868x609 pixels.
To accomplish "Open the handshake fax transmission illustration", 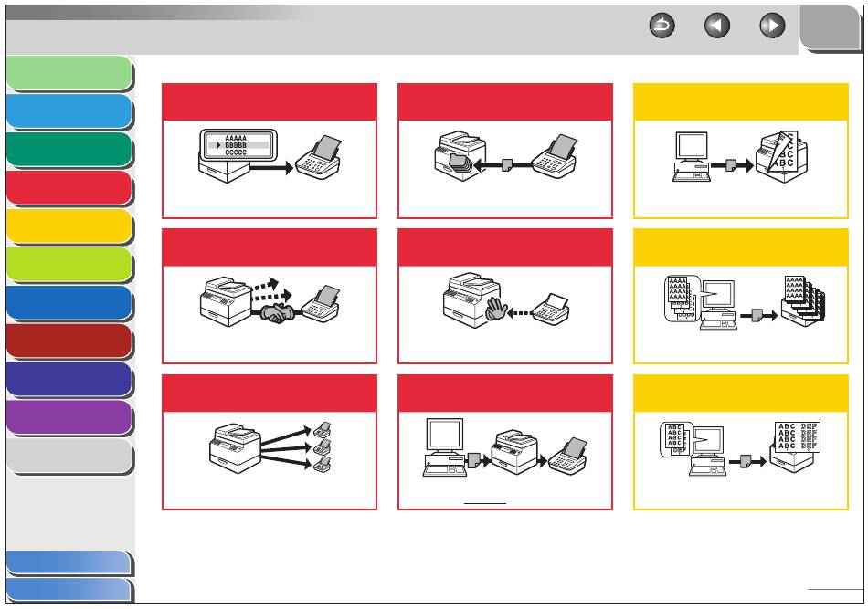I will 270,301.
